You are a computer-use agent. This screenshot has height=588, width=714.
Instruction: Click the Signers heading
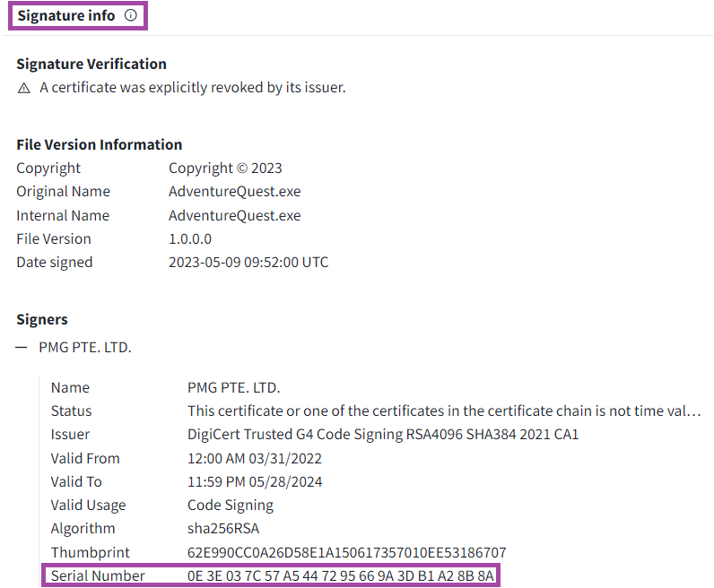click(x=42, y=319)
